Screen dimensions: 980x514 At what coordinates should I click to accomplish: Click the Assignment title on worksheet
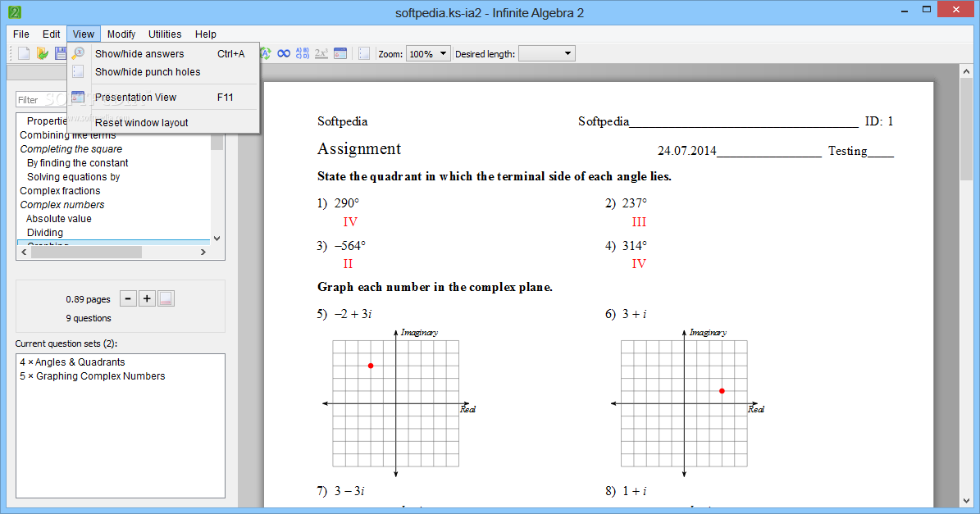pyautogui.click(x=358, y=148)
